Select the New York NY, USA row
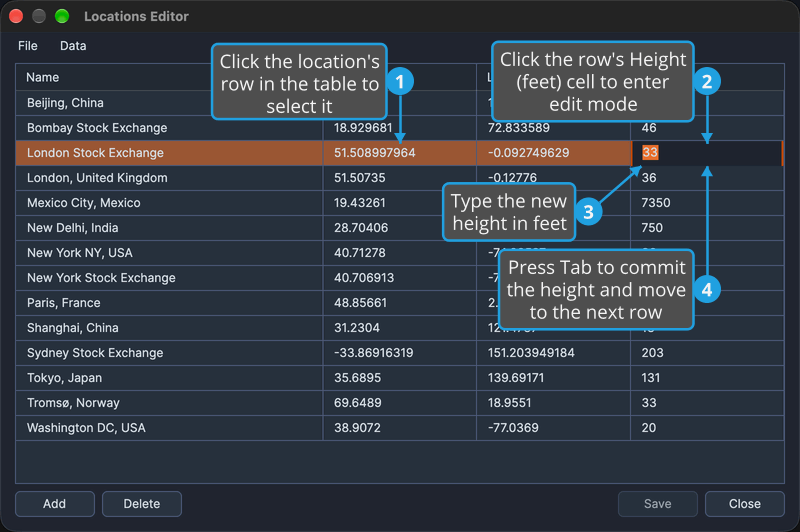 click(x=399, y=252)
